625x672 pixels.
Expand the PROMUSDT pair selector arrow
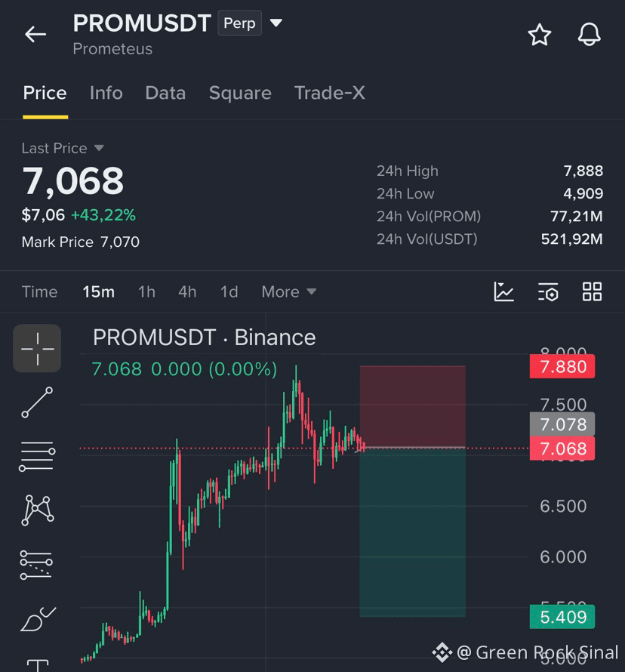[276, 23]
